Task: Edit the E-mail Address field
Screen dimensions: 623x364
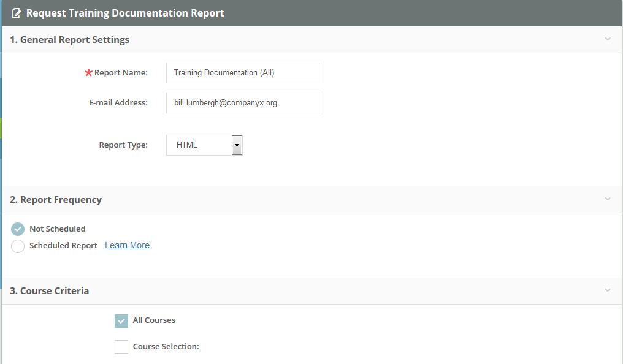Action: [x=242, y=102]
